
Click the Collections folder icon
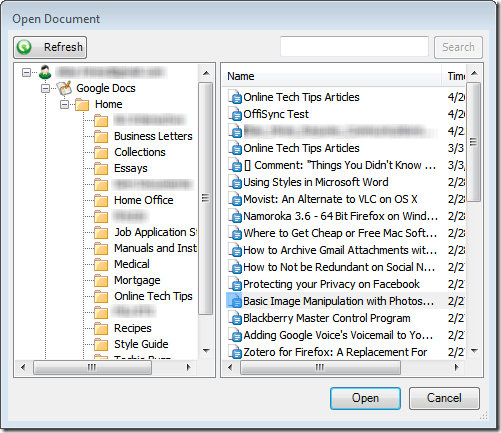pyautogui.click(x=101, y=152)
